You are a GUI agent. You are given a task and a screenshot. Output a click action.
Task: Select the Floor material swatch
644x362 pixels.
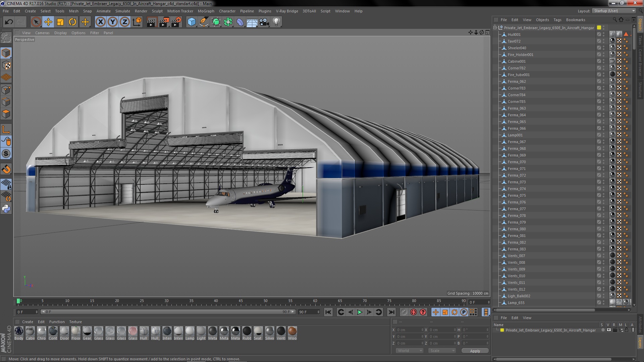click(76, 331)
